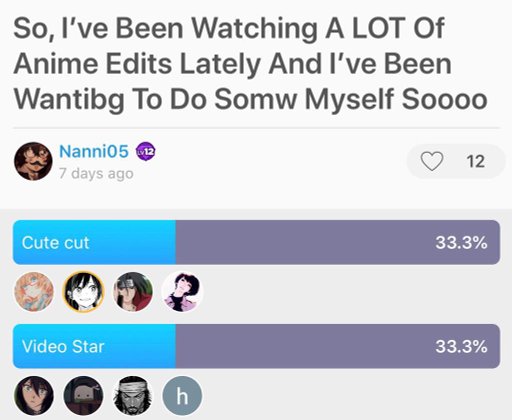Open the fourth Cute cut voter avatar
This screenshot has width=512, height=420.
click(182, 292)
